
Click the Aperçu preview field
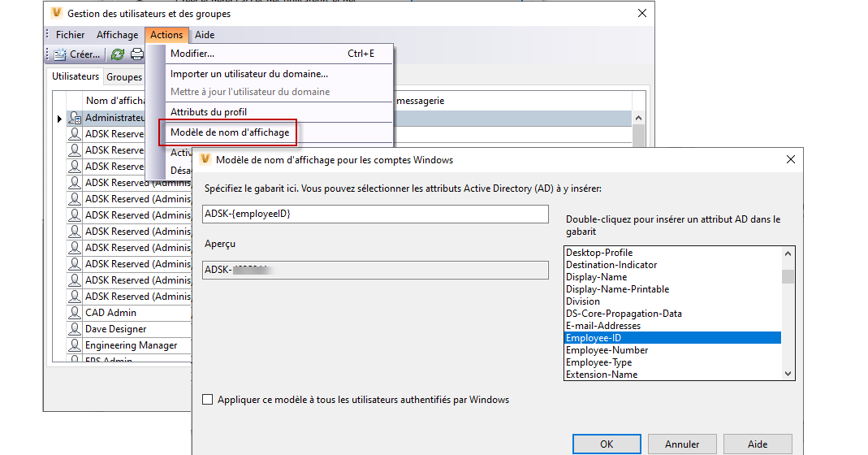pos(375,270)
